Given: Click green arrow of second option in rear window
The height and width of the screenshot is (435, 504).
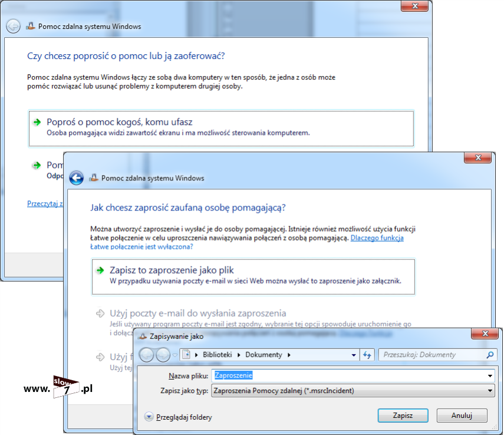Looking at the screenshot, I should [37, 165].
